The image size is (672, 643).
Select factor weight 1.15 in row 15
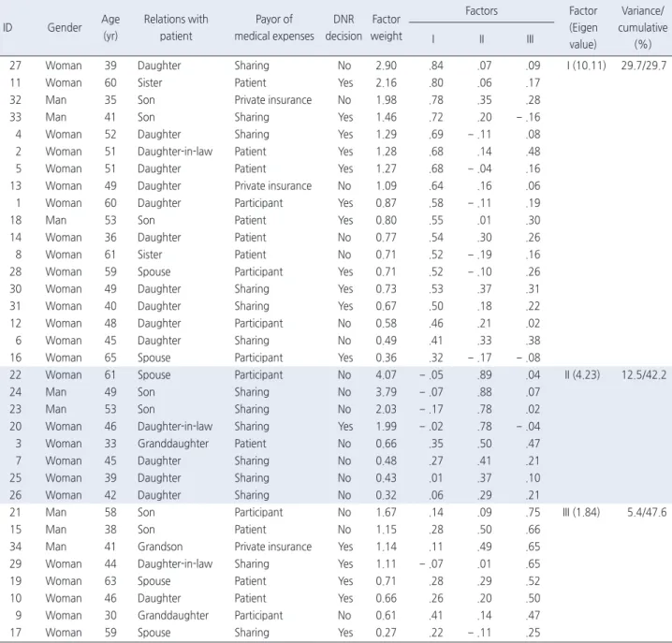click(387, 530)
